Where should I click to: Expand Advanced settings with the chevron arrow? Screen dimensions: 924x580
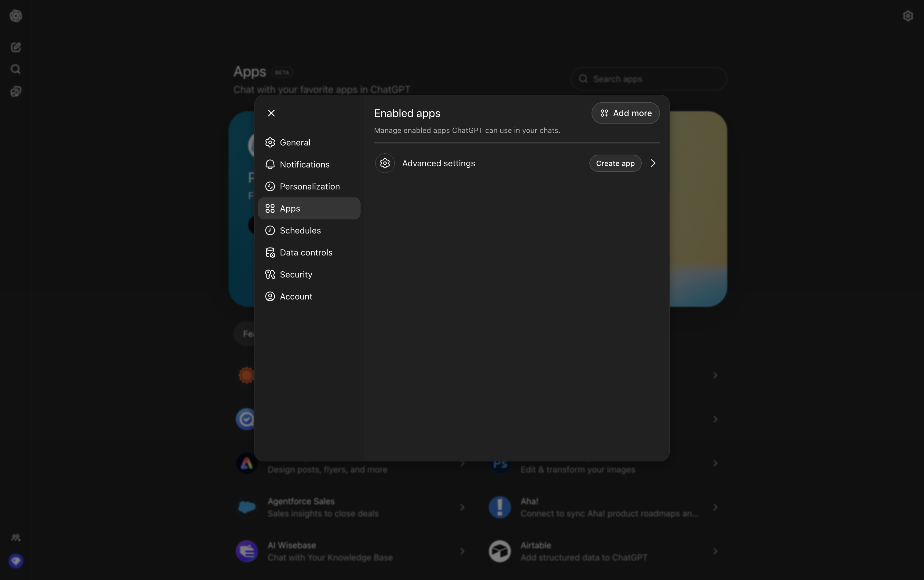pyautogui.click(x=653, y=163)
